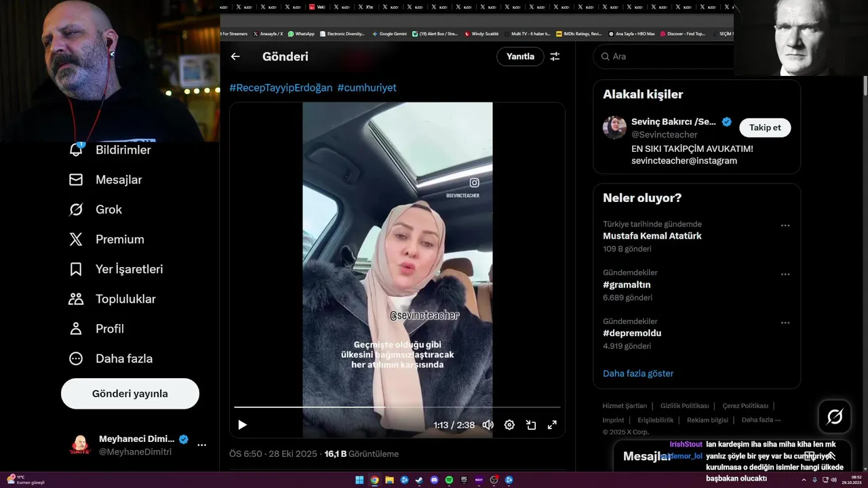The height and width of the screenshot is (488, 868).
Task: Switch to the Veki browser tab
Action: click(317, 7)
